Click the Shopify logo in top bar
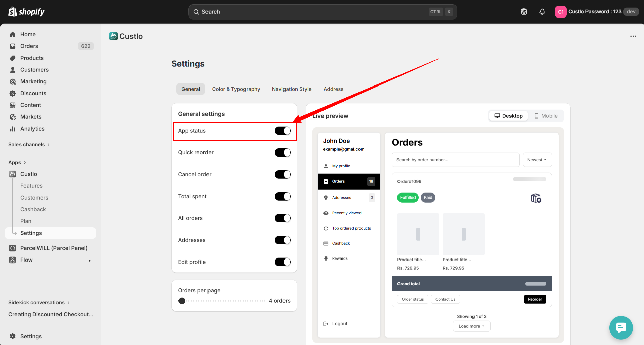 [26, 12]
